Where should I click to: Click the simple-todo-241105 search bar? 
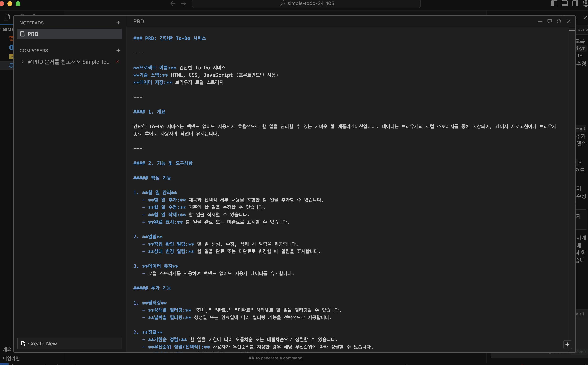tap(306, 3)
